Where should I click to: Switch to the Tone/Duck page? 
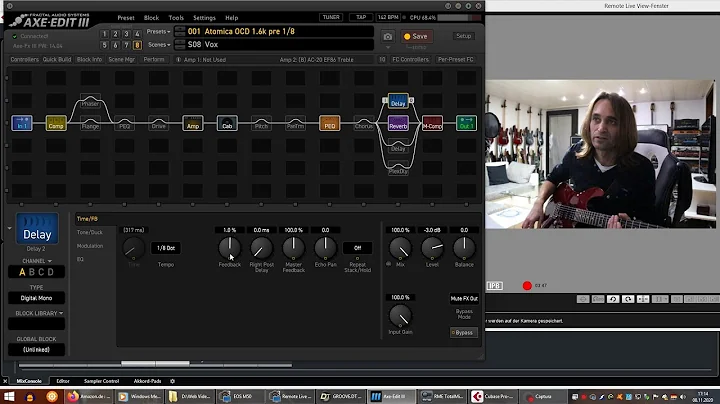point(90,232)
